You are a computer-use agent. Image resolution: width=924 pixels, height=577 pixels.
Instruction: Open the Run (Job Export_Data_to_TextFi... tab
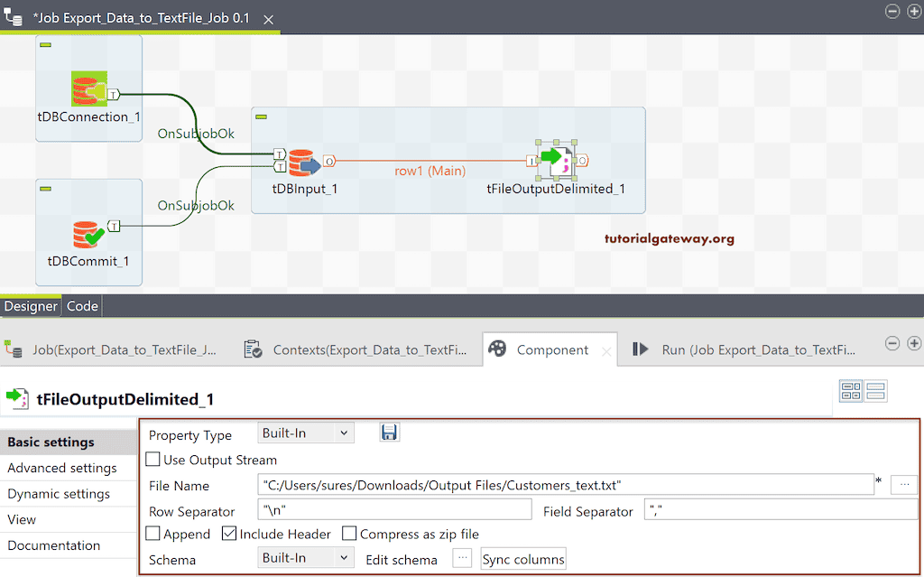tap(744, 349)
